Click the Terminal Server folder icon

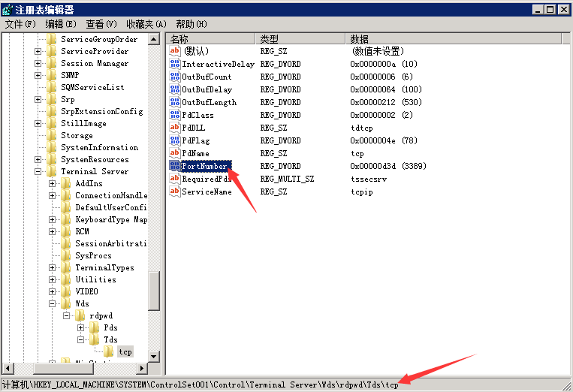(x=52, y=171)
